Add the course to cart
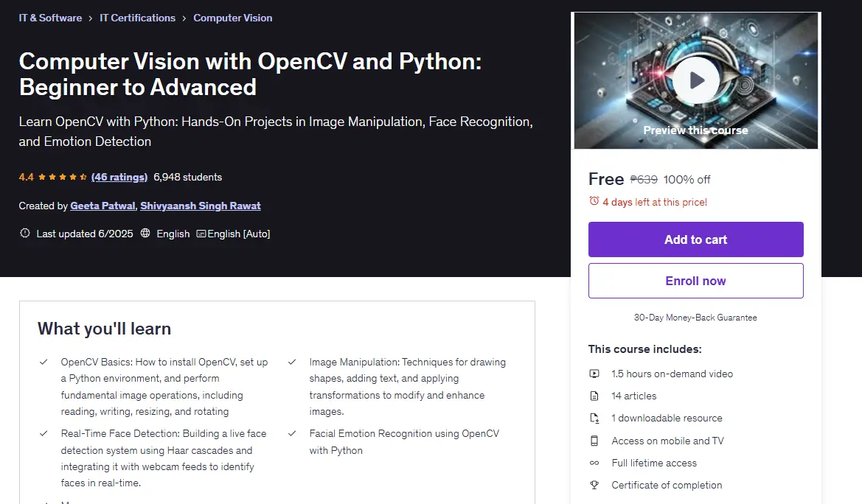Image resolution: width=862 pixels, height=504 pixels. (695, 239)
